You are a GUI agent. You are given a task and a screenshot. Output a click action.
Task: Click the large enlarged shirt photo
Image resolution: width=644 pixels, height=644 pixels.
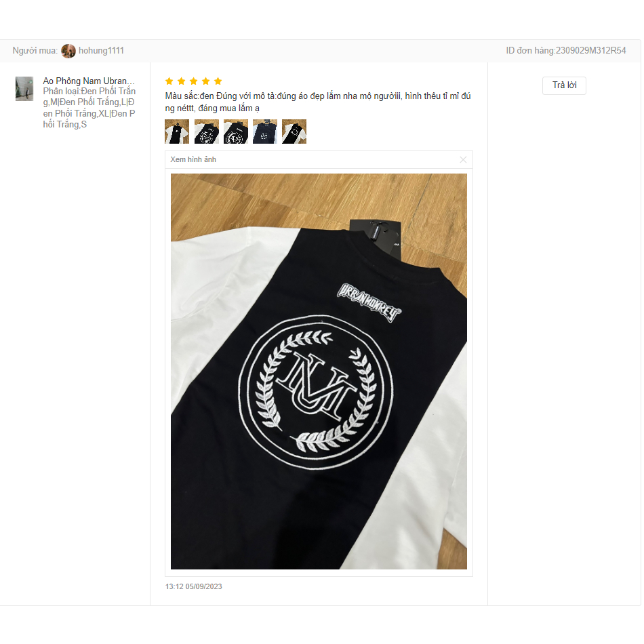(319, 371)
